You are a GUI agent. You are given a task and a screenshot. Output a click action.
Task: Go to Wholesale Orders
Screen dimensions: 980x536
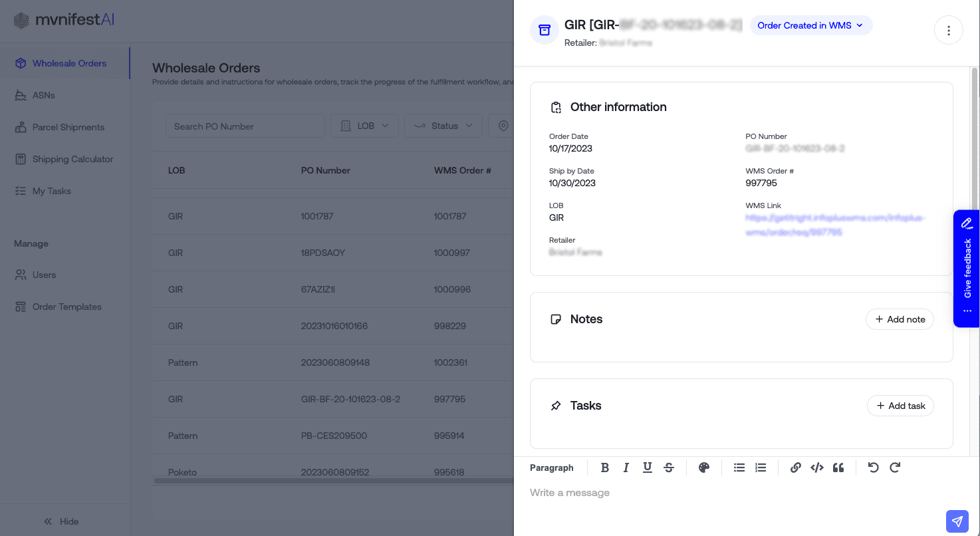(x=65, y=63)
